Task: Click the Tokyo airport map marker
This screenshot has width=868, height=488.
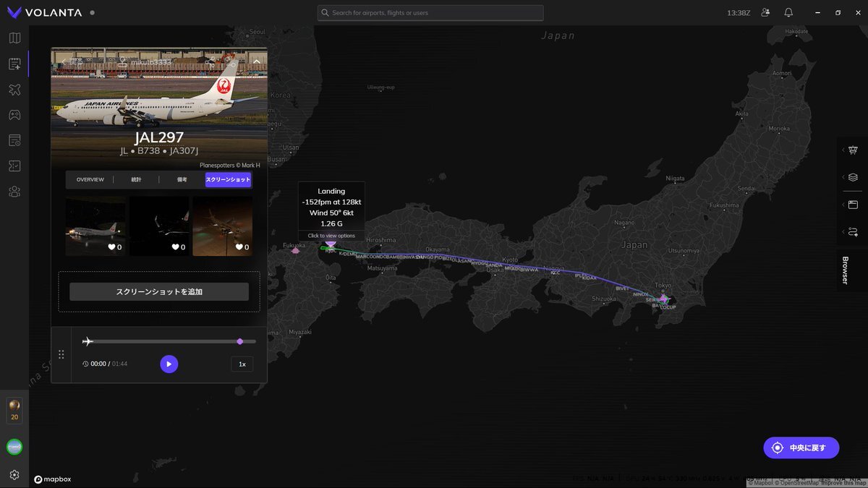Action: [664, 298]
